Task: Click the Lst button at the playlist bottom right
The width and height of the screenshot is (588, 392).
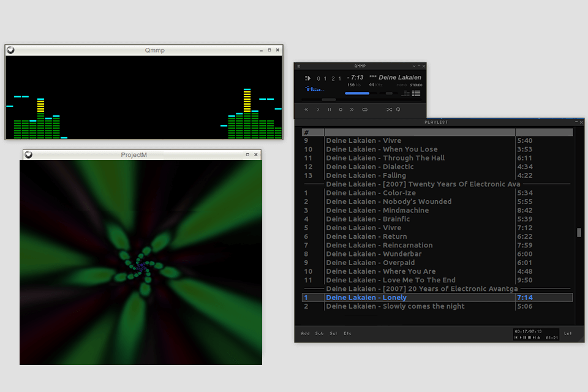Action: 568,334
